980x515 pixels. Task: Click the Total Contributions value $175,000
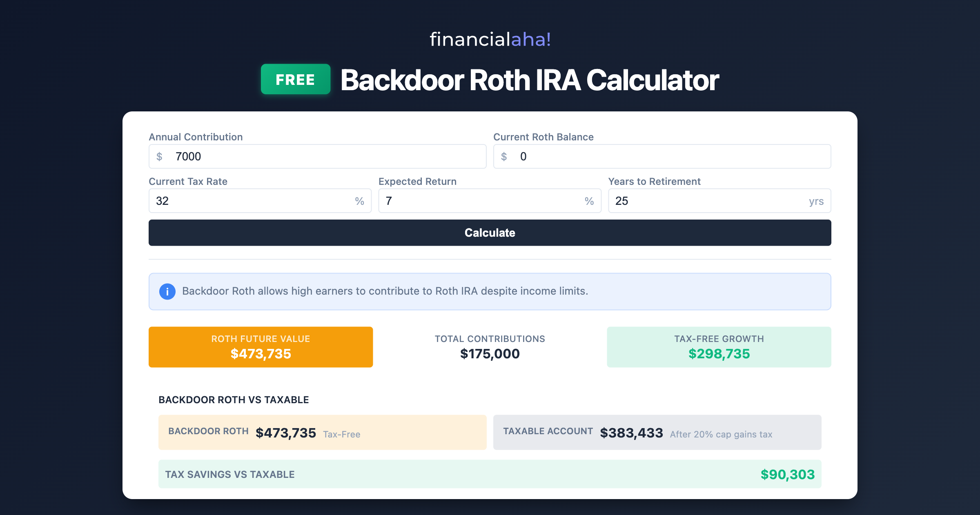[490, 353]
